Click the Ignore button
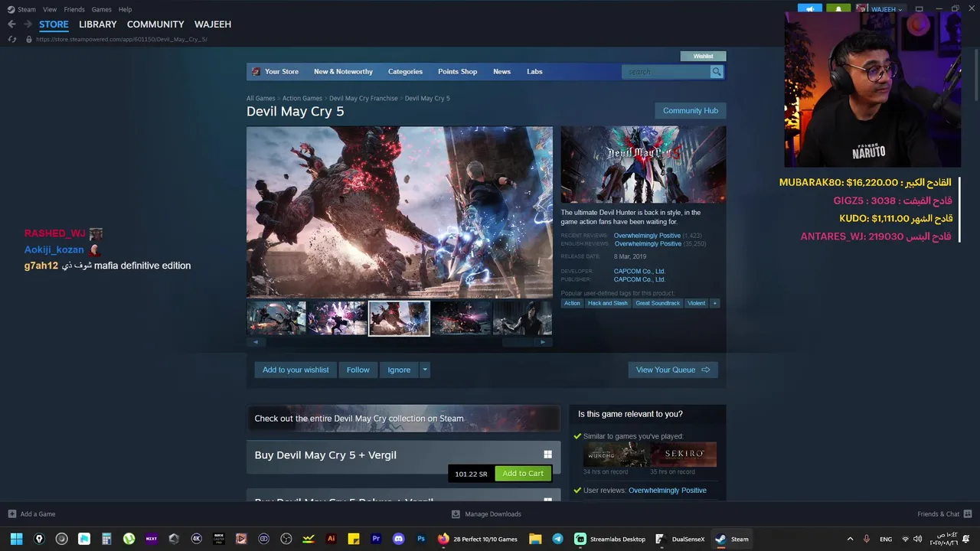 coord(399,370)
